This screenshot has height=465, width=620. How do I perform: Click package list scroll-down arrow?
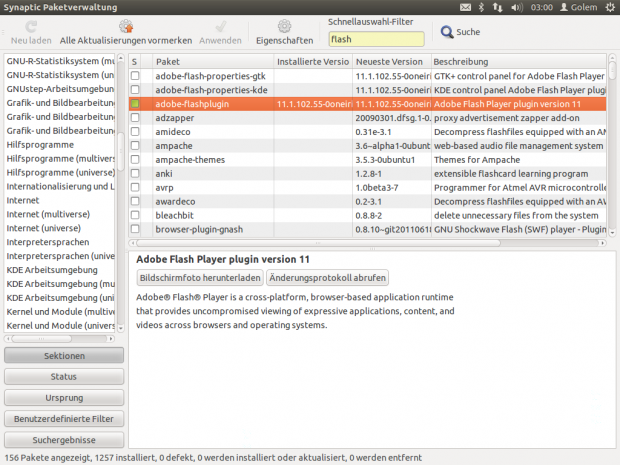pos(612,233)
